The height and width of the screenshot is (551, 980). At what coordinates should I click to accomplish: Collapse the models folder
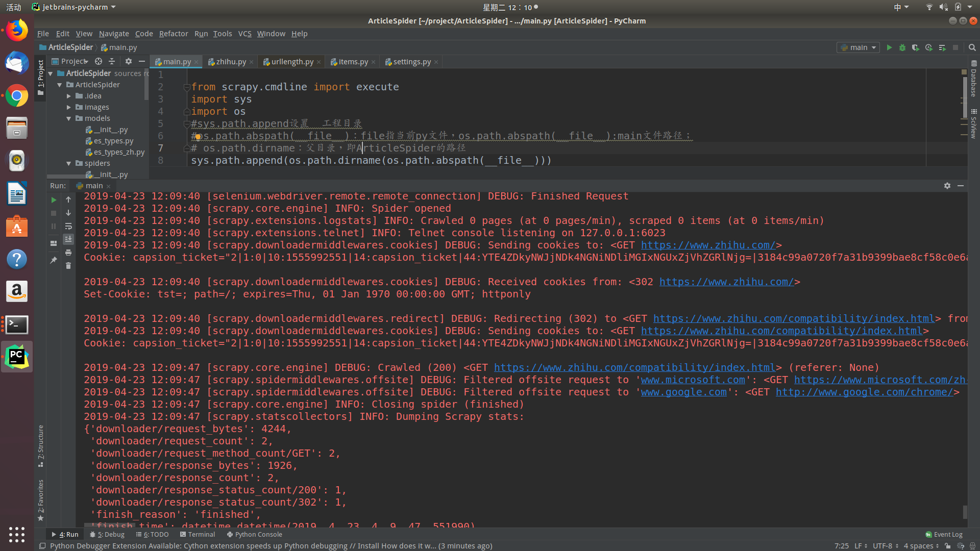click(x=69, y=118)
